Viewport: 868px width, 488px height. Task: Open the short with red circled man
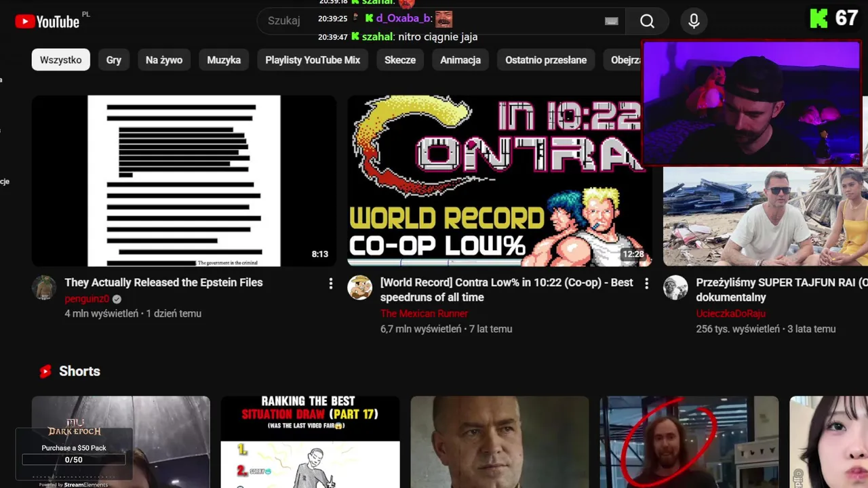click(689, 442)
